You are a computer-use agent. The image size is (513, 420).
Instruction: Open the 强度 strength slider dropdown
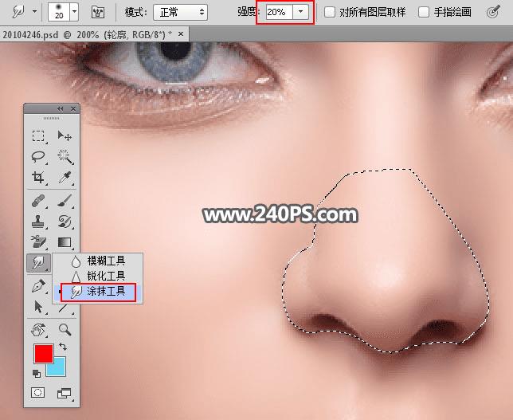[300, 12]
